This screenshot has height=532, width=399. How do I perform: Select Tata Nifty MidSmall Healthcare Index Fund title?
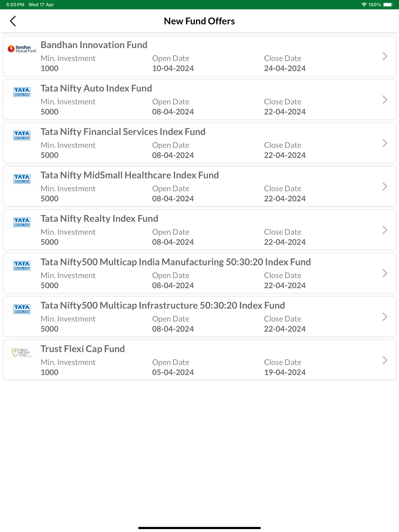pos(130,175)
